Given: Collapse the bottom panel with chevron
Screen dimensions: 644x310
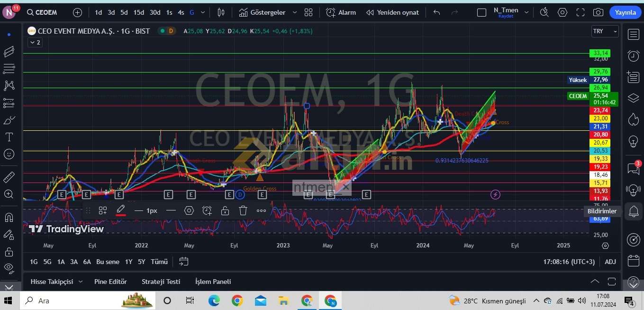Looking at the screenshot, I should (595, 282).
